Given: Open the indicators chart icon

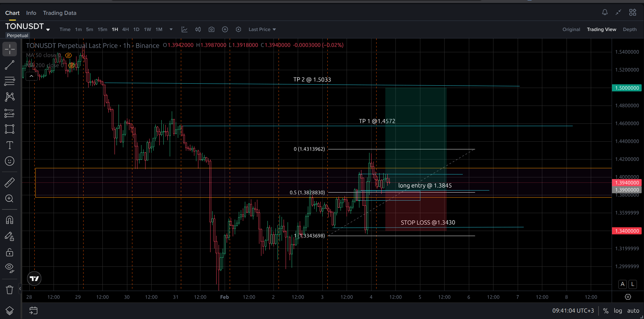Looking at the screenshot, I should [x=185, y=29].
